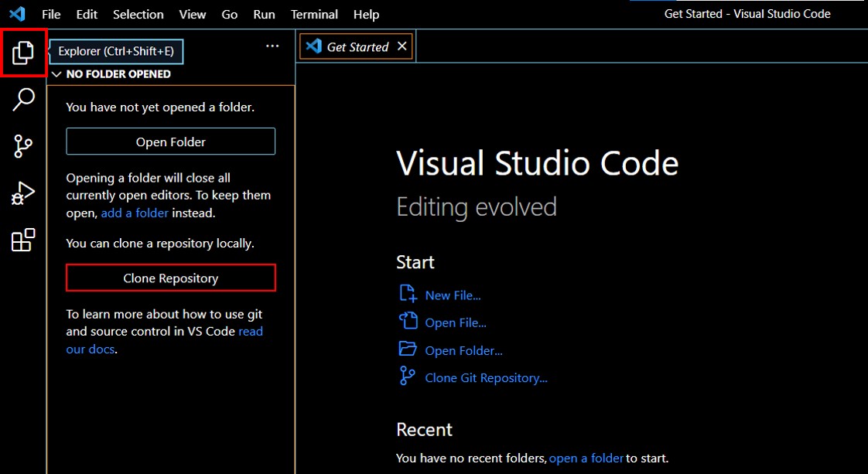The height and width of the screenshot is (474, 868).
Task: Click the 'Start' heading
Action: [x=415, y=262]
